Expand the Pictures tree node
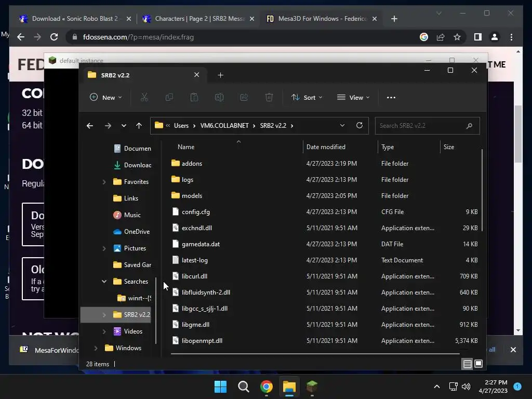The height and width of the screenshot is (399, 532). pos(104,248)
